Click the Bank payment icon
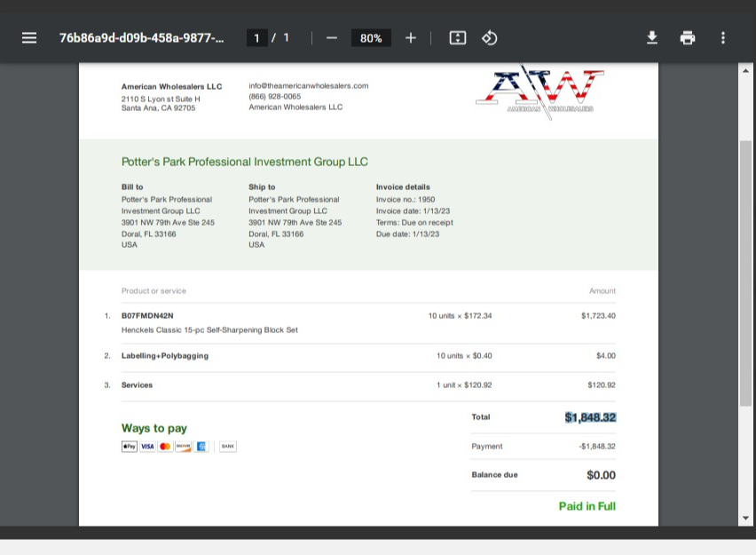 (x=228, y=447)
